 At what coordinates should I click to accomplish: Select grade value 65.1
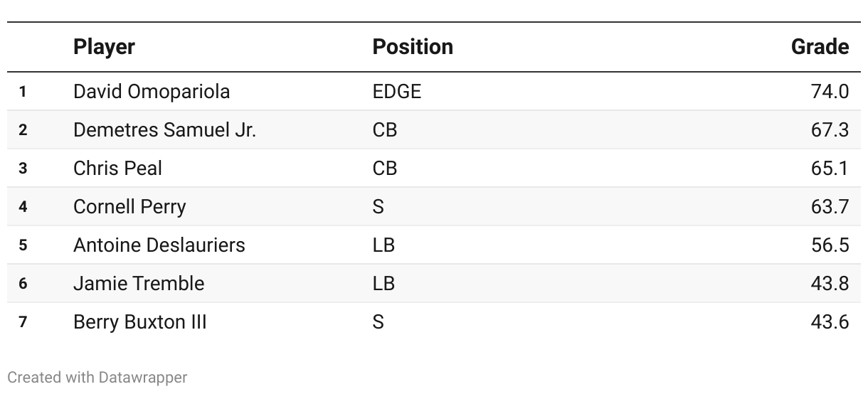[830, 169]
